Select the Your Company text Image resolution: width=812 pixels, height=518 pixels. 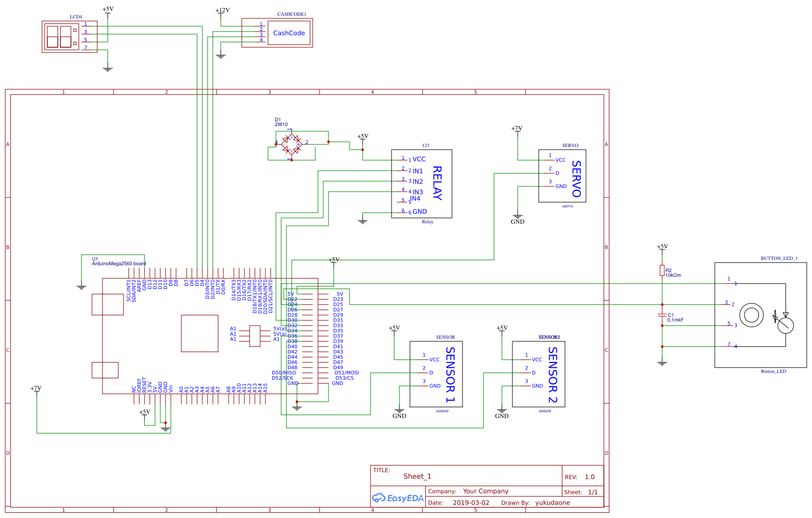[x=486, y=491]
